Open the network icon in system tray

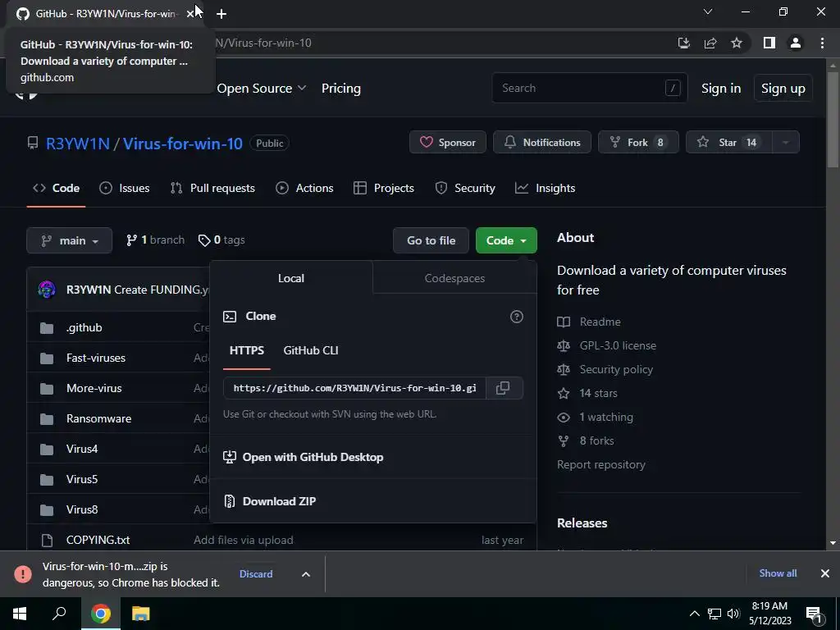pyautogui.click(x=714, y=614)
